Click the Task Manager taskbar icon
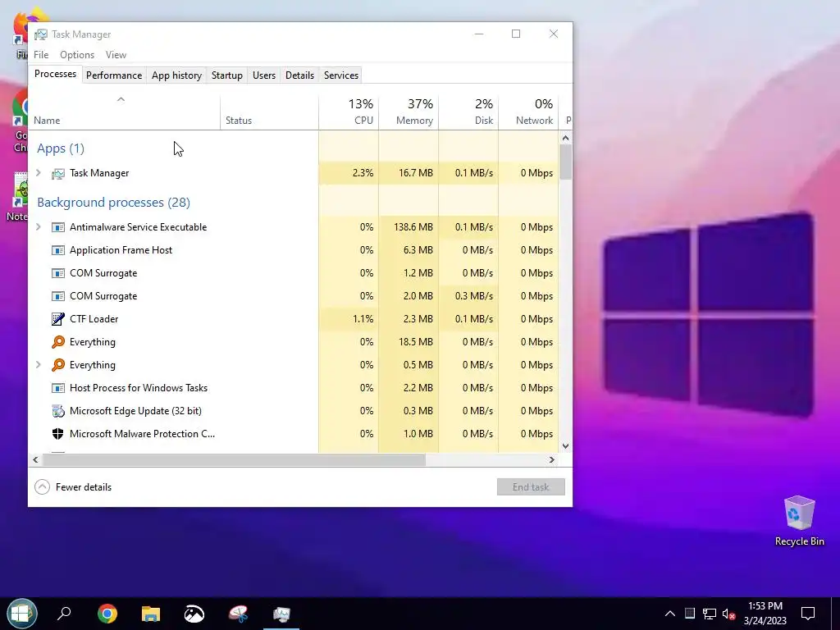The image size is (840, 630). [281, 614]
